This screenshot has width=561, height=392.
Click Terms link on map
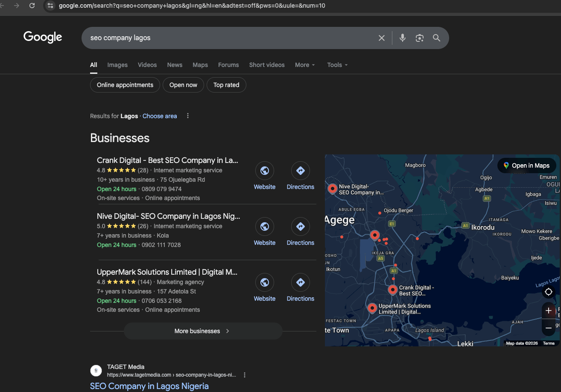pos(549,343)
